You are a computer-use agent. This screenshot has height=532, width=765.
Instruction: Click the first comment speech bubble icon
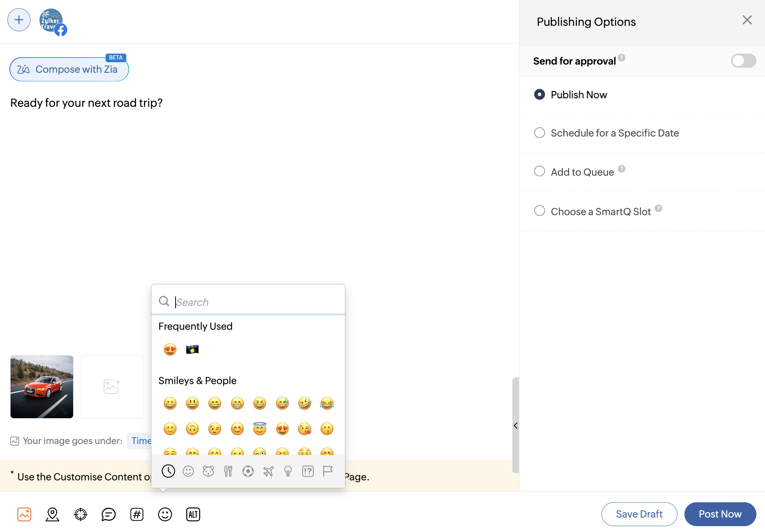coord(109,514)
